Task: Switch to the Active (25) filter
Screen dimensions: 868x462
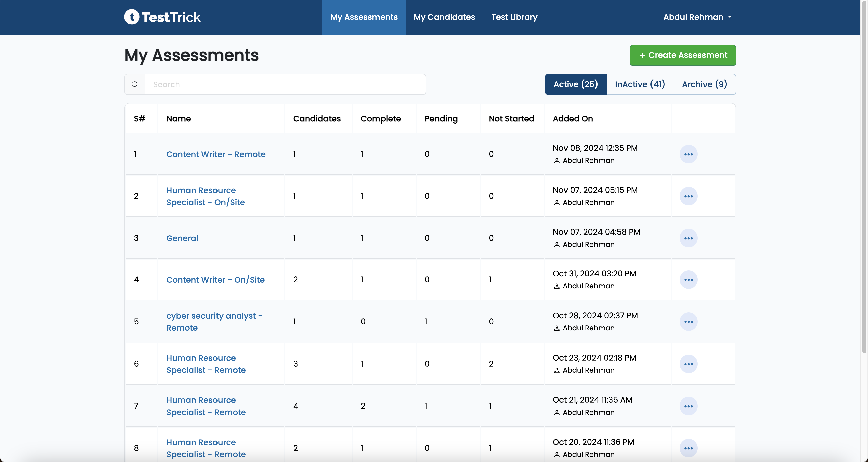Action: 575,84
